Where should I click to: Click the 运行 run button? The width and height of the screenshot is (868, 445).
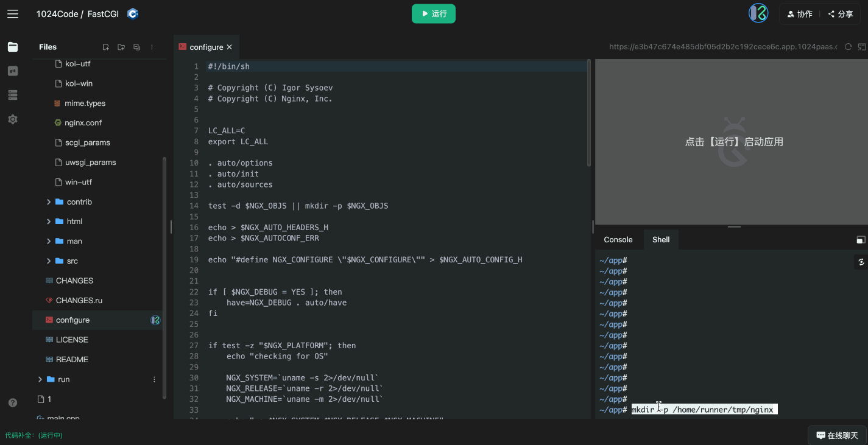[434, 13]
